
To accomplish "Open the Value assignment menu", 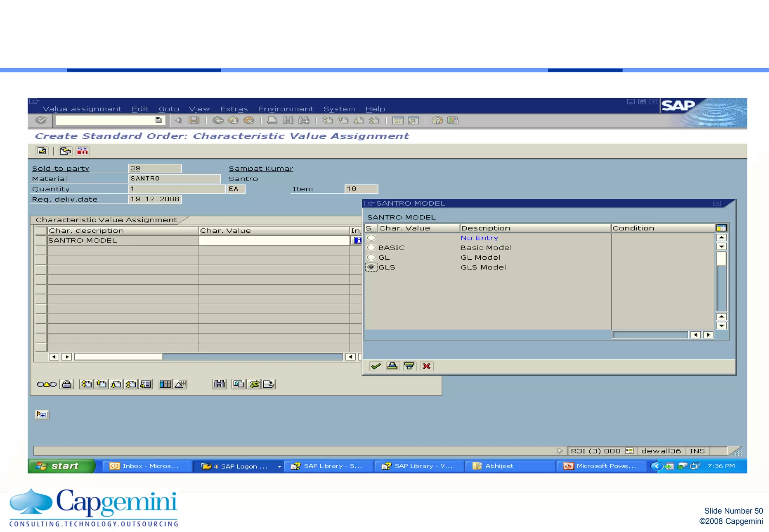I will pos(82,109).
